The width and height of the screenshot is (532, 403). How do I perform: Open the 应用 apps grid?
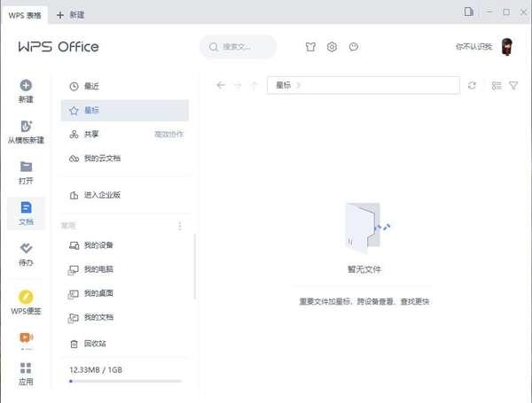point(26,368)
